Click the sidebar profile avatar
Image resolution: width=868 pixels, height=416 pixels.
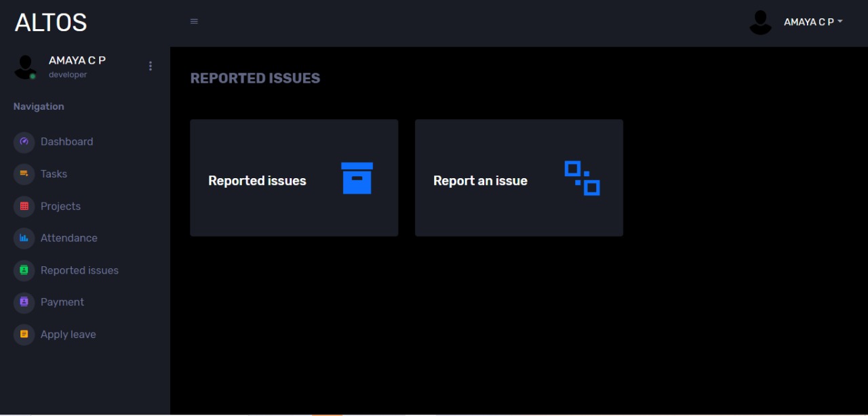26,66
